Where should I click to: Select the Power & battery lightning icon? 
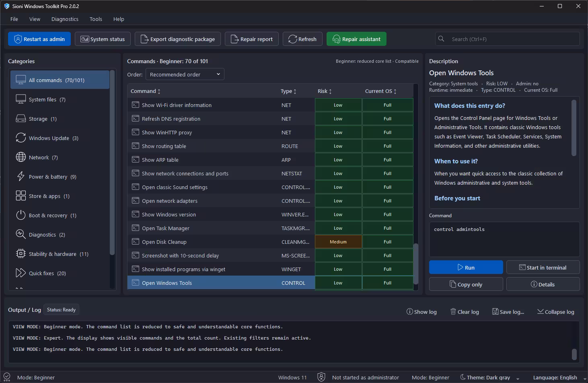pos(21,177)
